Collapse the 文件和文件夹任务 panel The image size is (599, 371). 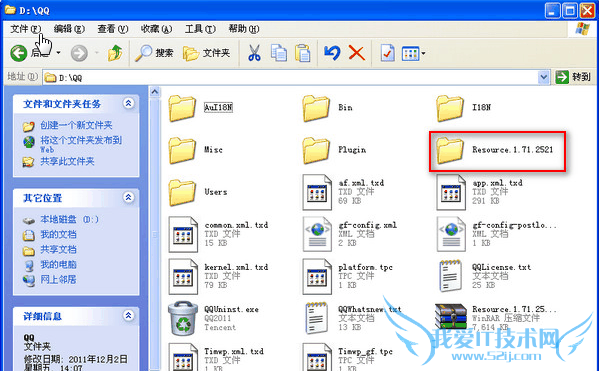[128, 103]
